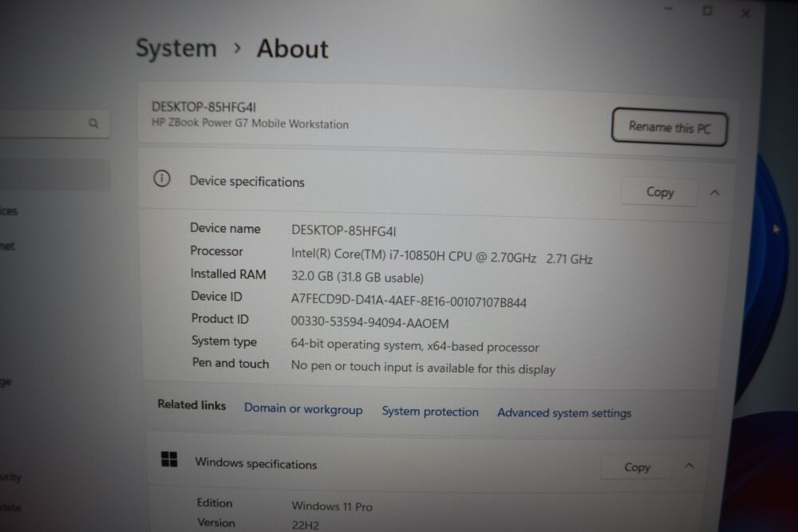This screenshot has height=532, width=798.
Task: Click the search magnifier icon in sidebar
Action: [93, 123]
